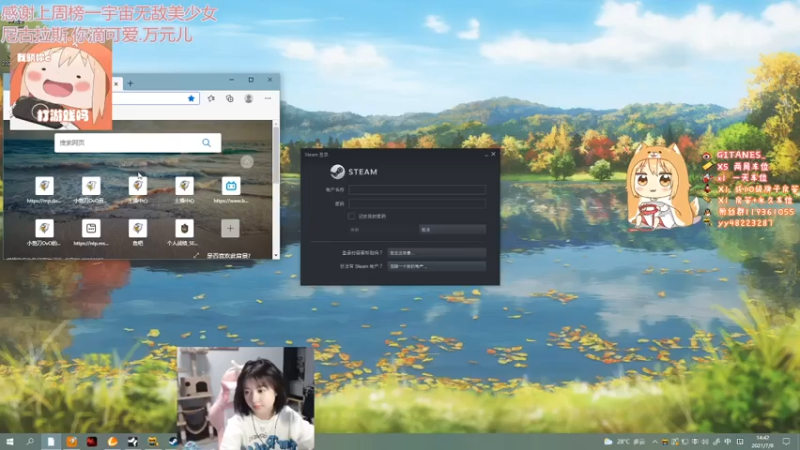Screen dimensions: 800x450
Task: Open the browser three-dot settings menu
Action: 268,98
